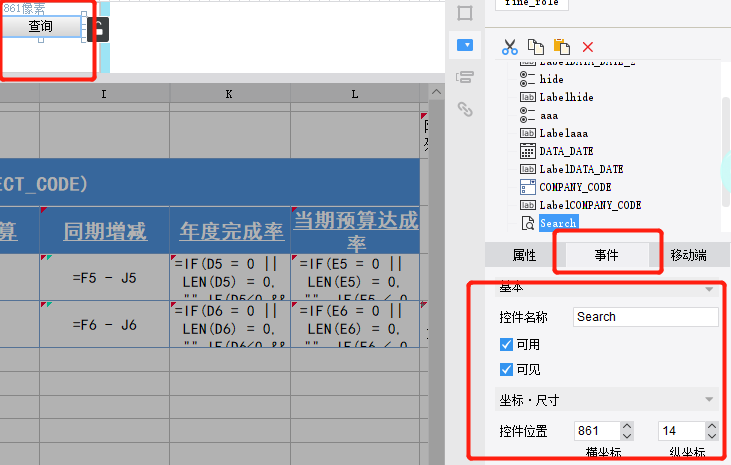Select Labelaaa in widget tree
Viewport: 731px width, 465px height.
(x=564, y=133)
